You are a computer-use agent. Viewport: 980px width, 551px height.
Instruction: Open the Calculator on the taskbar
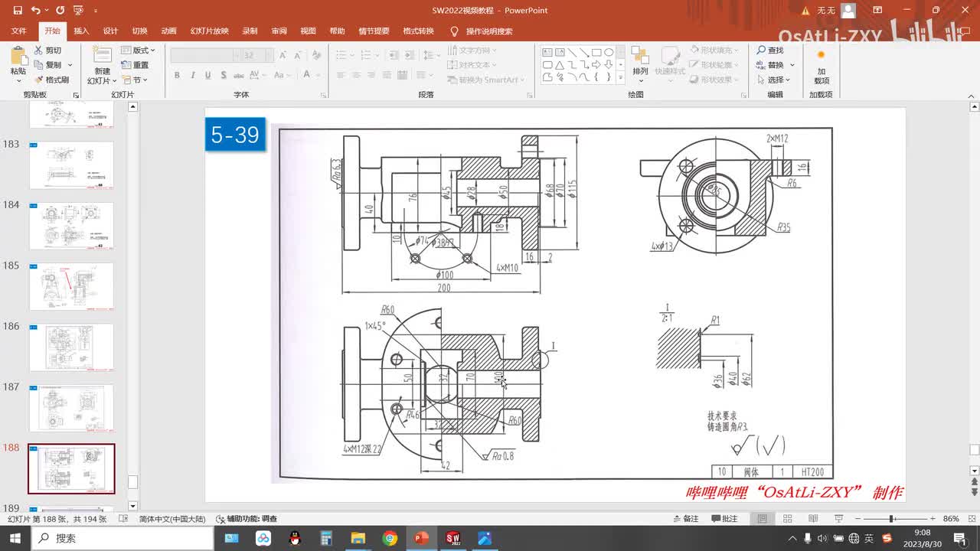point(326,538)
